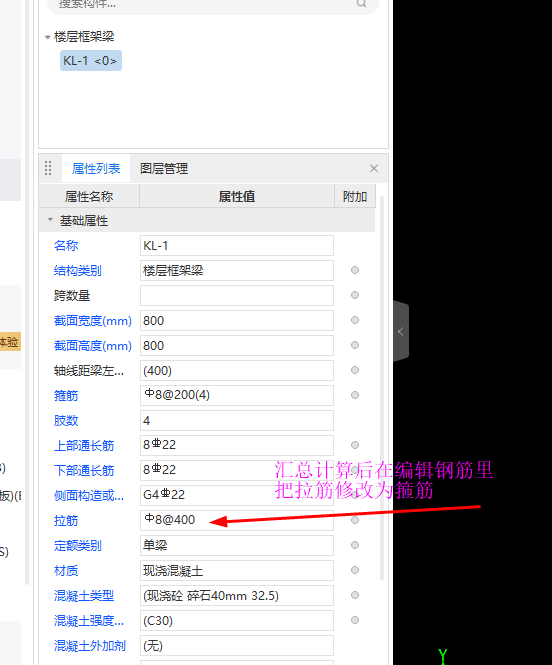Click the 上部通长筋 property label

[x=84, y=446]
